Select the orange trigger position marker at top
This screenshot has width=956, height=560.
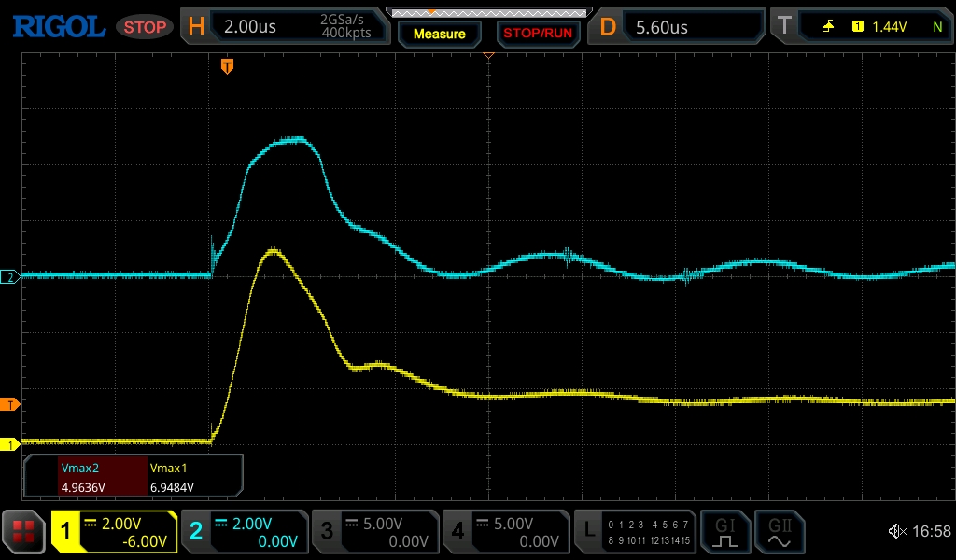pos(226,65)
